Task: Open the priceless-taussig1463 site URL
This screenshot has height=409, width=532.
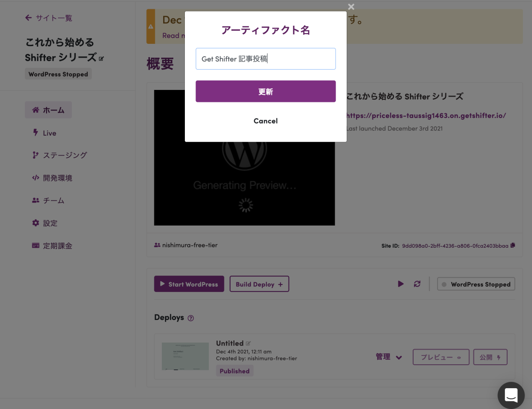Action: click(x=426, y=116)
